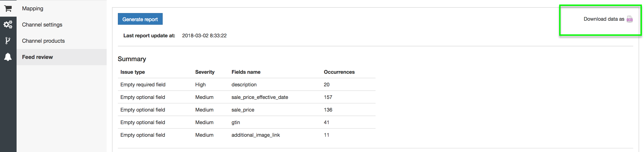The width and height of the screenshot is (644, 152).
Task: Select the additional_image_link row
Action: coord(255,135)
